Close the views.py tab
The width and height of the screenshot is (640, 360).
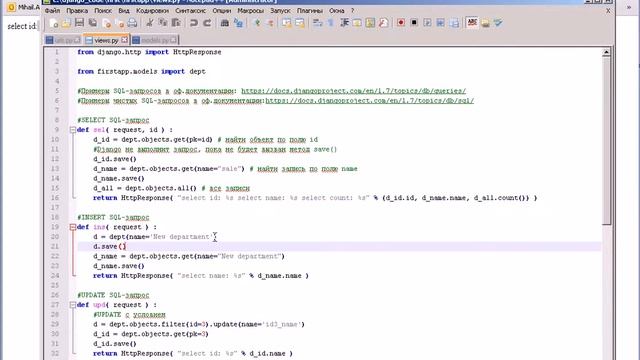pyautogui.click(x=124, y=40)
